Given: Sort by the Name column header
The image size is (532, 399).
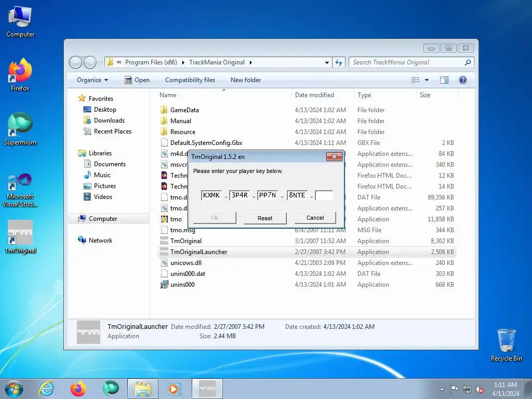Looking at the screenshot, I should pos(224,95).
